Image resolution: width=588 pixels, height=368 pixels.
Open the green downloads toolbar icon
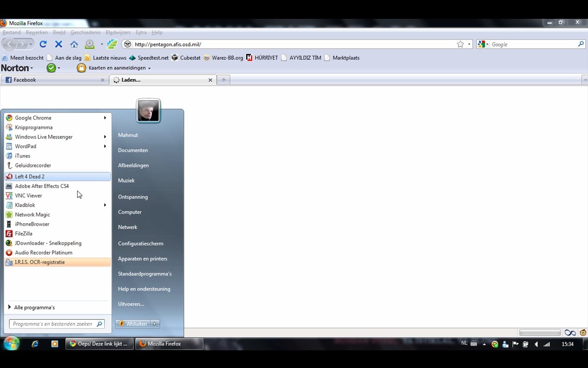(90, 44)
